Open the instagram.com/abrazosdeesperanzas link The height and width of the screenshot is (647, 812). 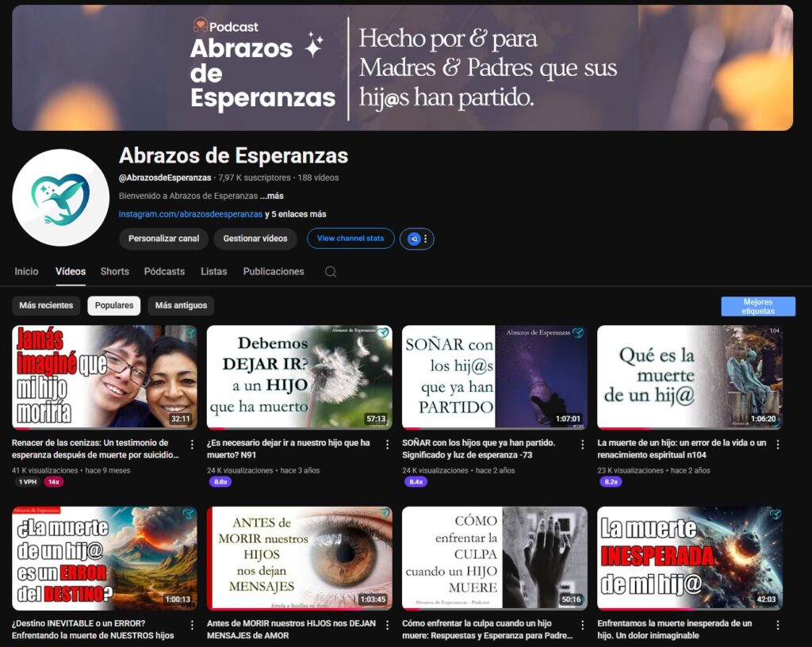pyautogui.click(x=190, y=214)
